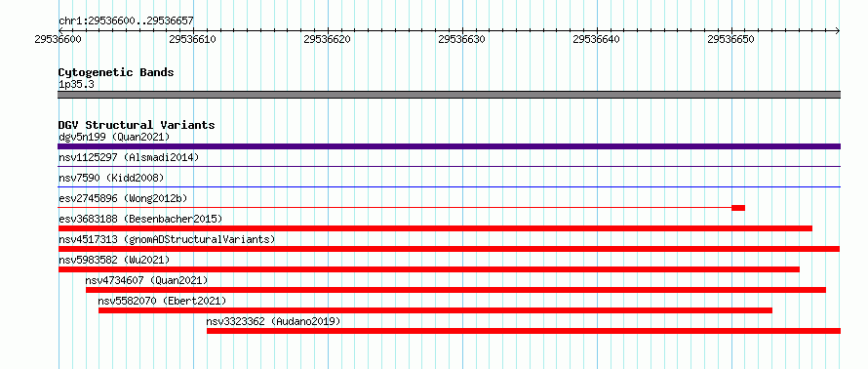Screen dimensions: 868x369
Task: Click the nsv1125297 (Alsmadi2014) label
Action: click(x=129, y=157)
